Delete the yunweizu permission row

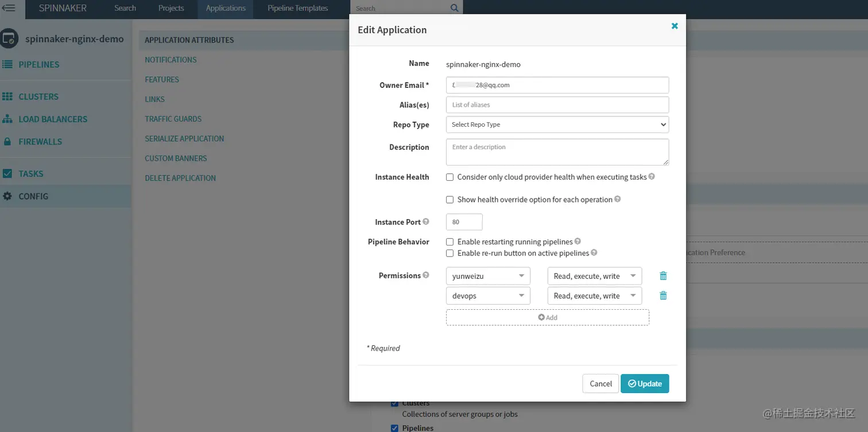click(x=663, y=276)
